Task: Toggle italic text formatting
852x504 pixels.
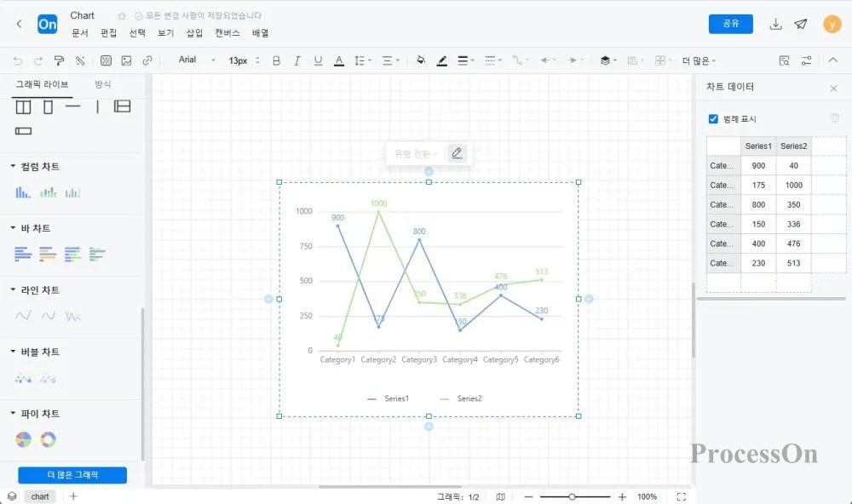Action: click(x=297, y=60)
